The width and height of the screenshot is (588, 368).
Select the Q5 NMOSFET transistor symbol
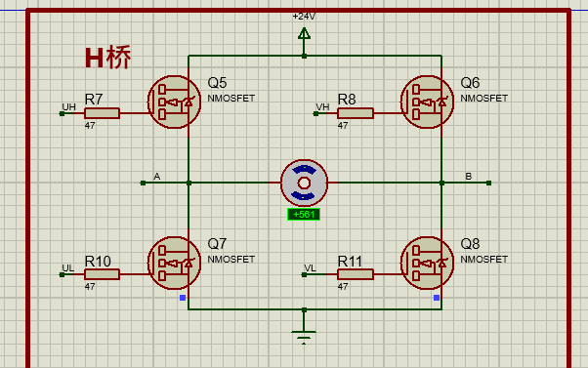pos(174,102)
